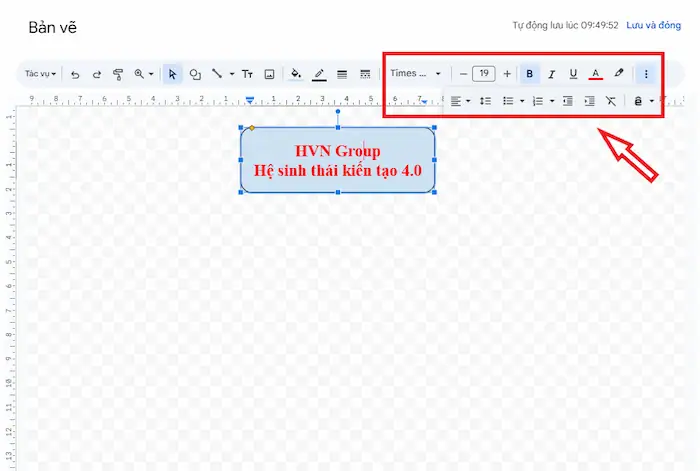Click the bottom-right resize handle of shape
The image size is (700, 471).
pos(434,192)
